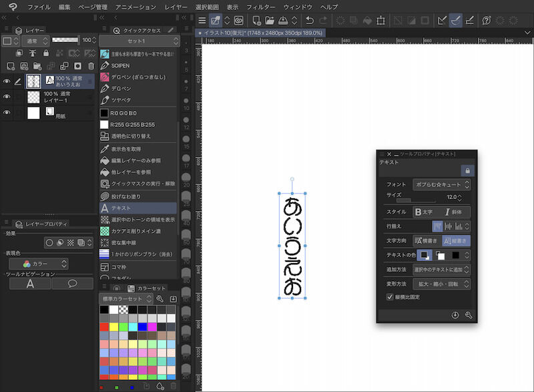
Task: Open the フォント font dropdown
Action: 442,184
